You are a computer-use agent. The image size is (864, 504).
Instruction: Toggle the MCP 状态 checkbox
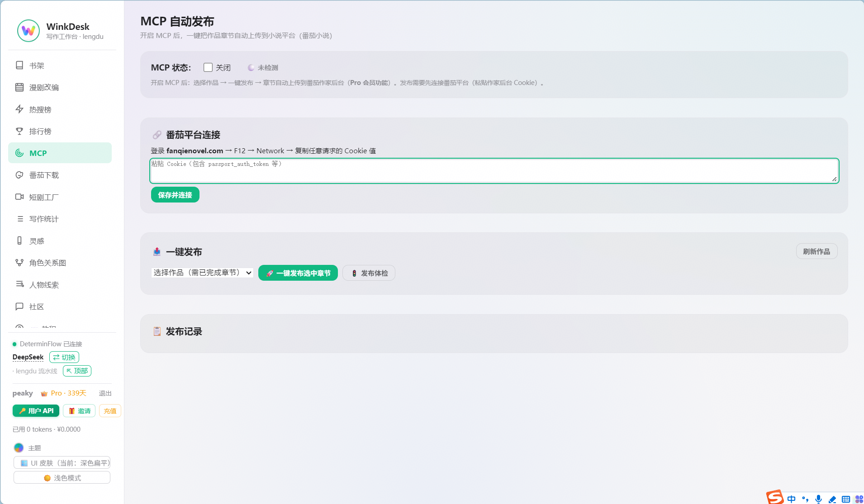[x=208, y=67]
